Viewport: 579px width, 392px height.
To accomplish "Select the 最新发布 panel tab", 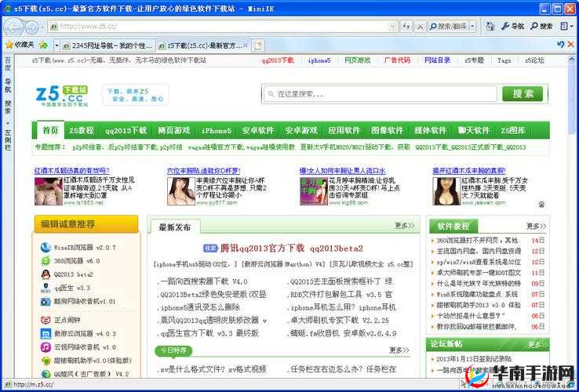I will (175, 227).
